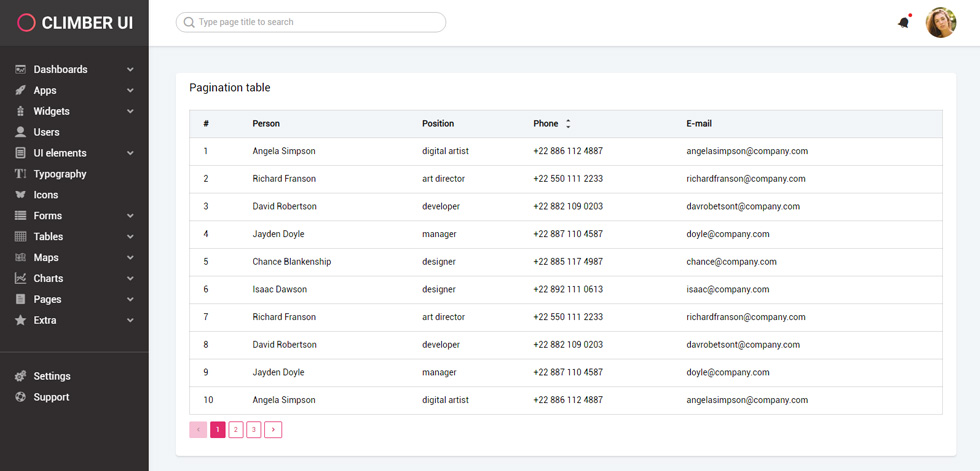Expand the Charts menu chevron
The height and width of the screenshot is (471, 980).
pos(130,279)
